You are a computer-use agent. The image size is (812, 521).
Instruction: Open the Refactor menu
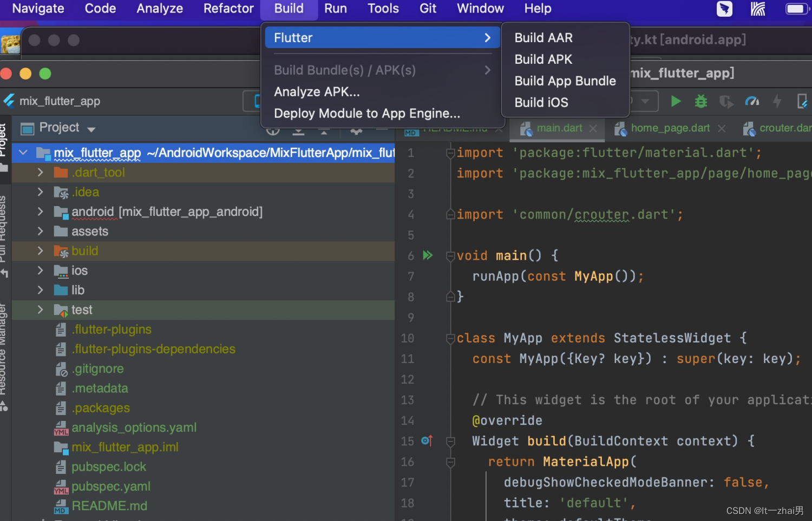pos(228,9)
